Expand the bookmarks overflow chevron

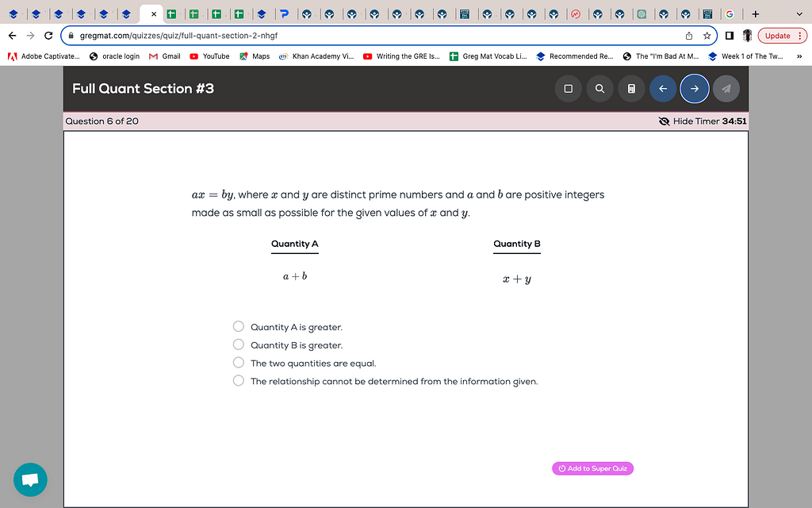(x=801, y=56)
